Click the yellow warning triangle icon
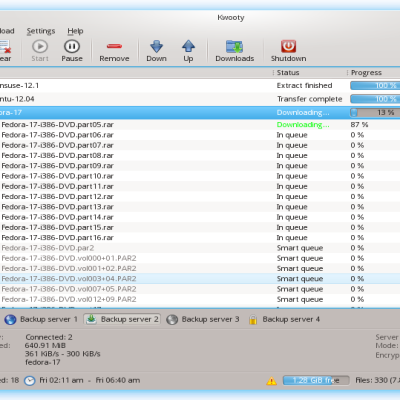 pyautogui.click(x=272, y=381)
